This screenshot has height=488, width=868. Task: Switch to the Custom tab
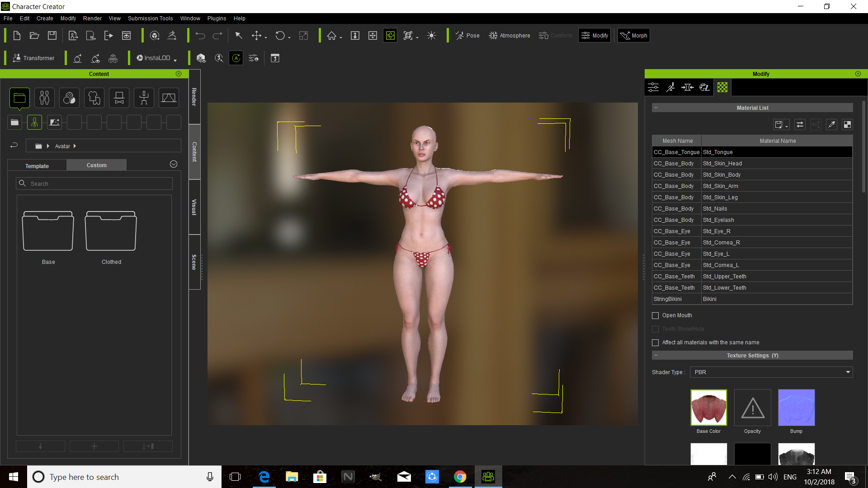pos(97,165)
